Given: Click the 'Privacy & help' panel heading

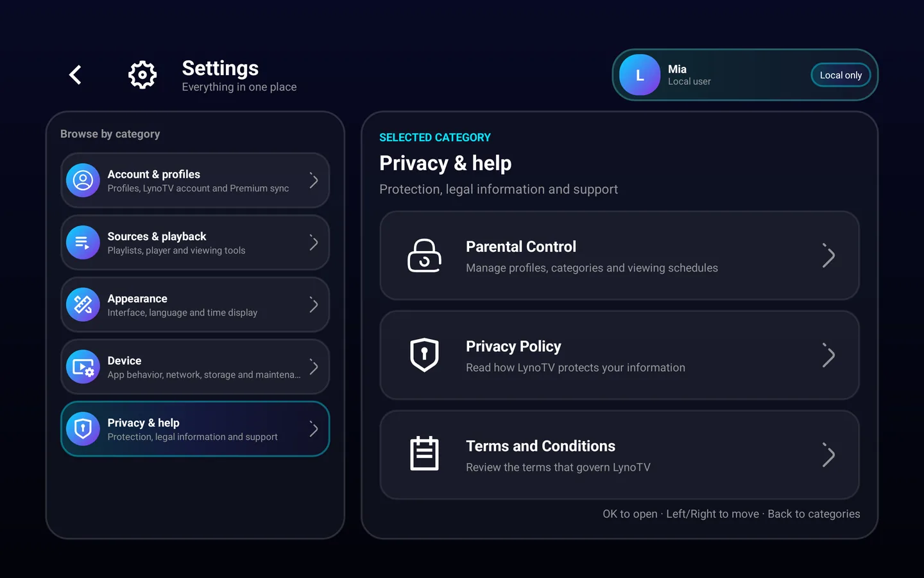Looking at the screenshot, I should point(445,163).
